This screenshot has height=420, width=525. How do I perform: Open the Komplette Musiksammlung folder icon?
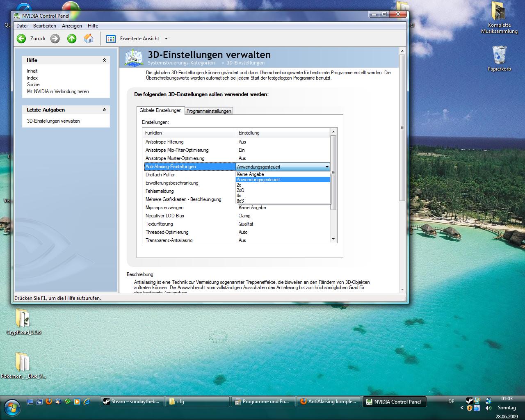[499, 18]
